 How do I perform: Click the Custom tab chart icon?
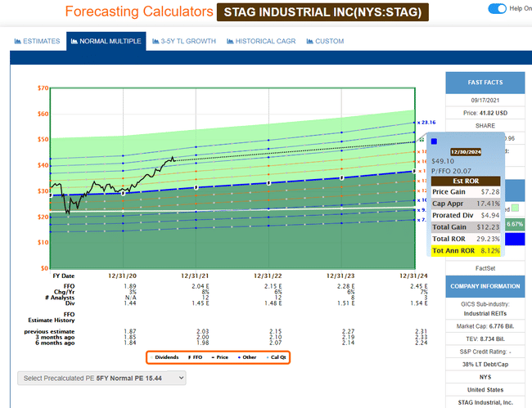click(309, 41)
